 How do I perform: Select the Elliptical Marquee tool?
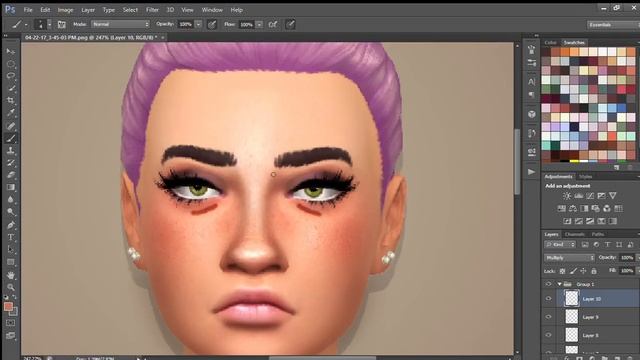[x=11, y=64]
